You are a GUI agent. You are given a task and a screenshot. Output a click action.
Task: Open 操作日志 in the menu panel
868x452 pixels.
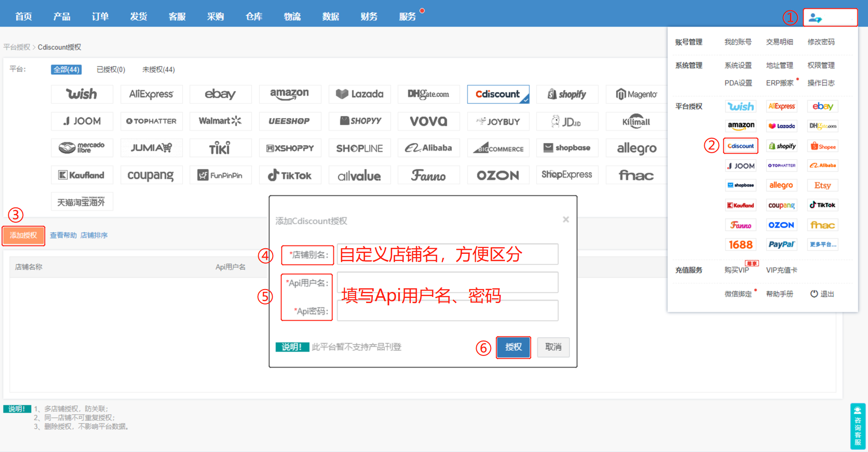(821, 83)
